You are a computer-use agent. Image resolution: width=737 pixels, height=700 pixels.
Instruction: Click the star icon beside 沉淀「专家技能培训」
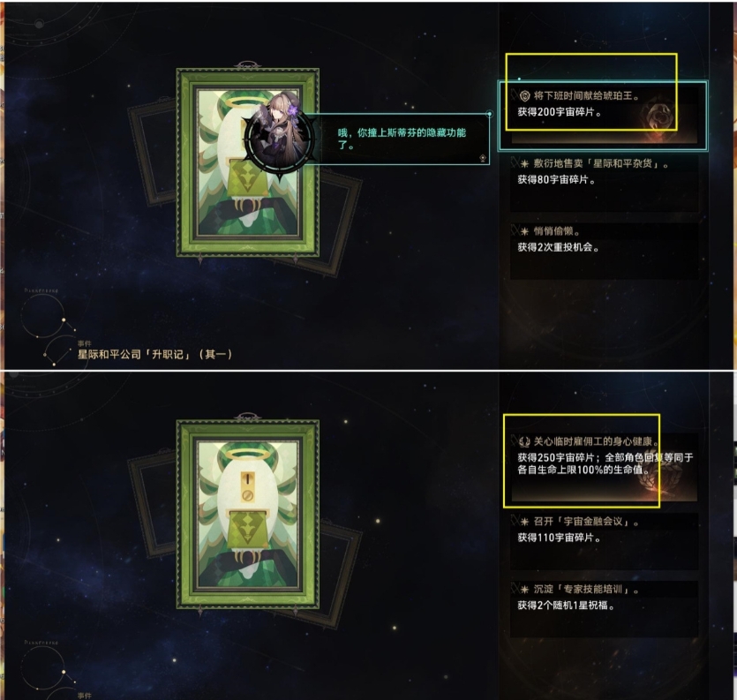pyautogui.click(x=524, y=589)
